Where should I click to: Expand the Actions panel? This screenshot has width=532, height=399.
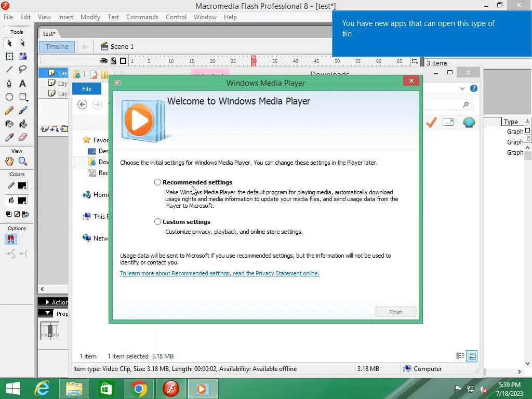[48, 302]
